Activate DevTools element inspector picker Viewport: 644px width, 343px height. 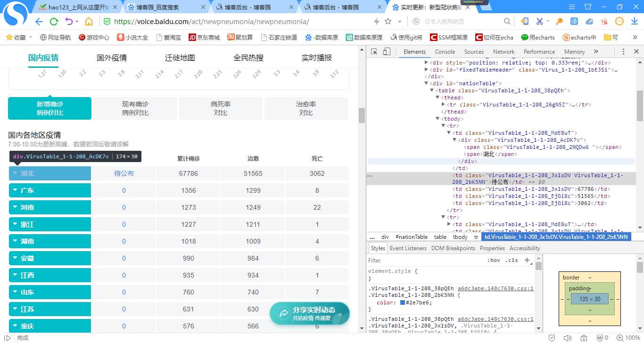(x=374, y=52)
